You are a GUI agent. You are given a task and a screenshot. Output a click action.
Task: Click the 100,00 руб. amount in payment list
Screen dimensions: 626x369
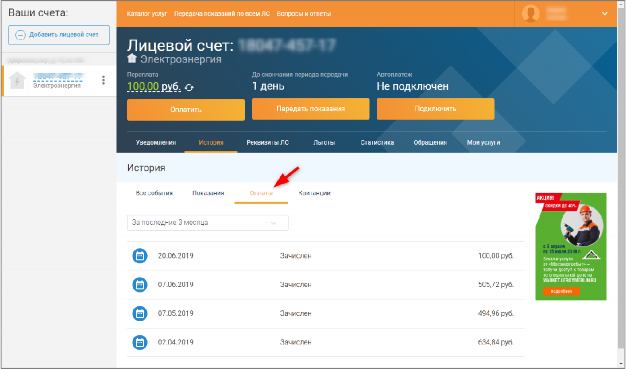coord(495,256)
